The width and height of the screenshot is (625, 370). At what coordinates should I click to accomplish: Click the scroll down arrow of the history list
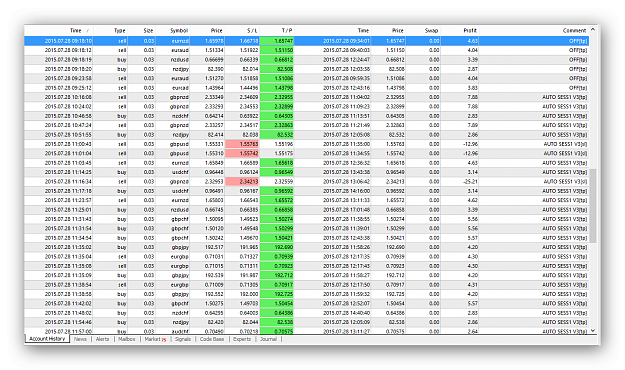coord(593,331)
